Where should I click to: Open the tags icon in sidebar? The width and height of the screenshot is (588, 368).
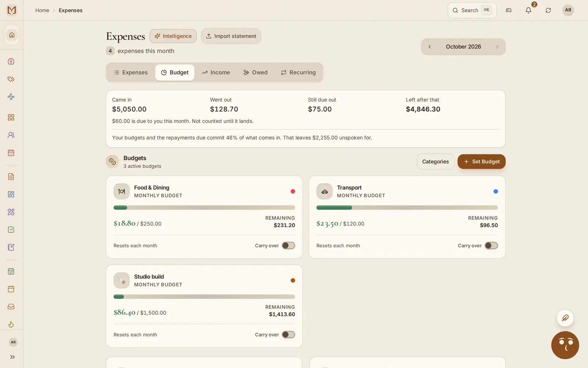pyautogui.click(x=11, y=79)
